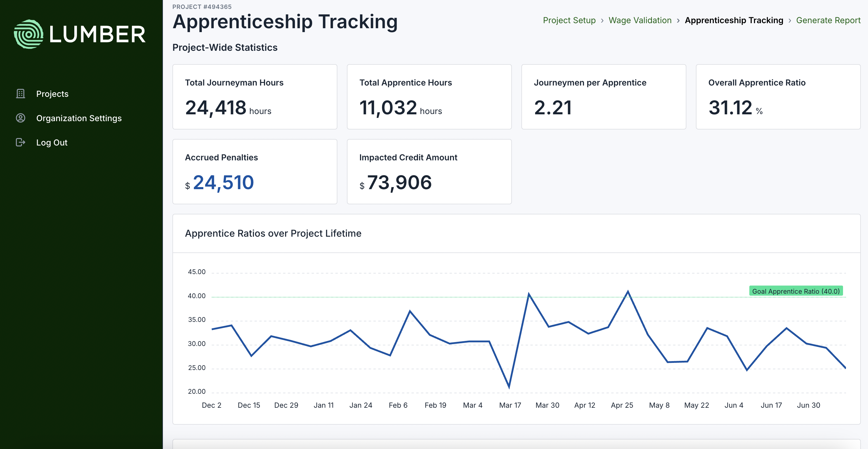Click the $24,510 penalties amount

point(219,183)
